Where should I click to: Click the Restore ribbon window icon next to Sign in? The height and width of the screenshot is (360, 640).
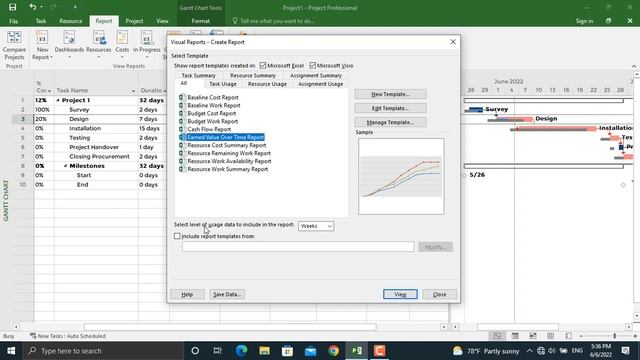click(609, 21)
